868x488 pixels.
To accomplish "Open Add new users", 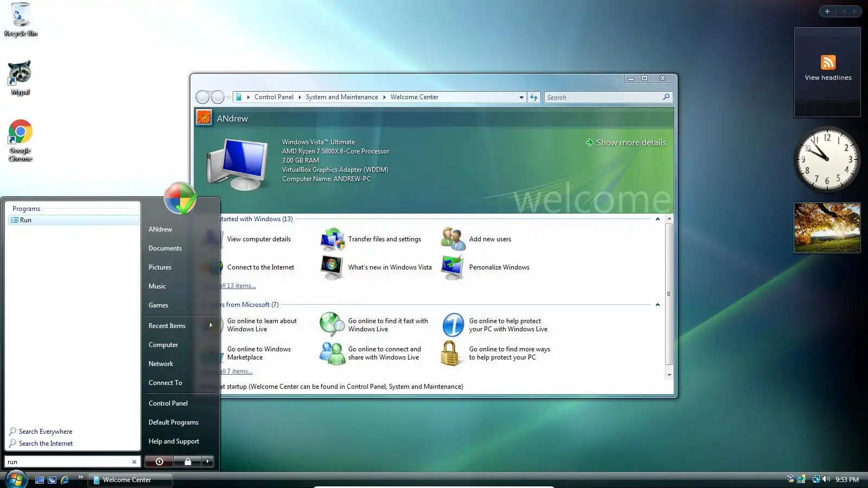I will click(x=476, y=239).
